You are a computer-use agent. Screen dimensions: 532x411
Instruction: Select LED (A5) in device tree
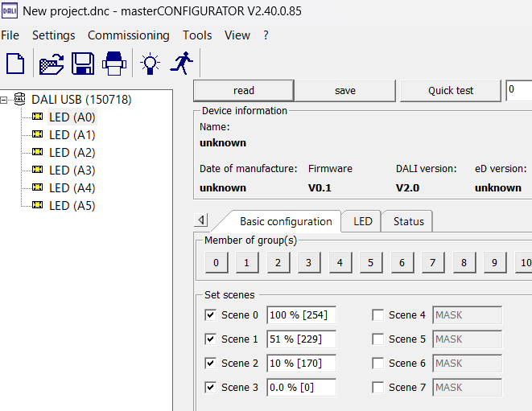coord(72,205)
